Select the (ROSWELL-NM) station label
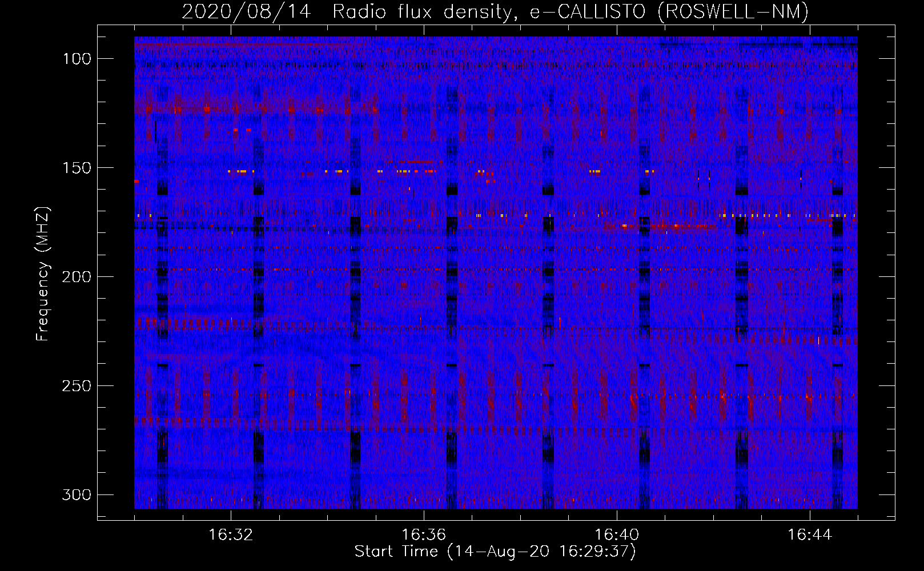The width and height of the screenshot is (924, 571). [733, 11]
